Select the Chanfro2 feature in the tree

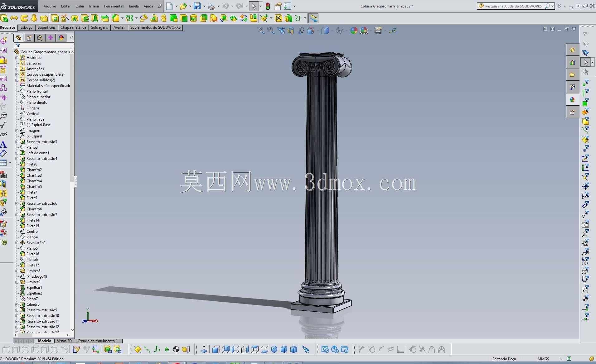pos(34,170)
